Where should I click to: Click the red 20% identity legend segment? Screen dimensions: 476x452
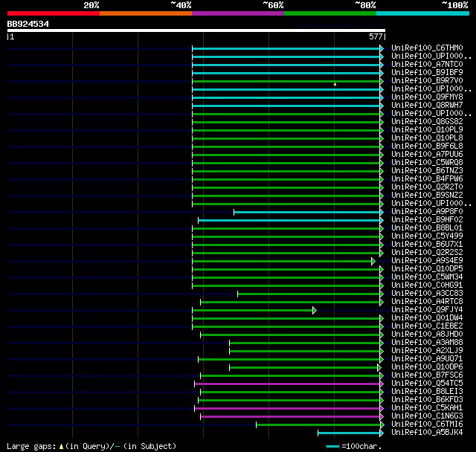(54, 13)
